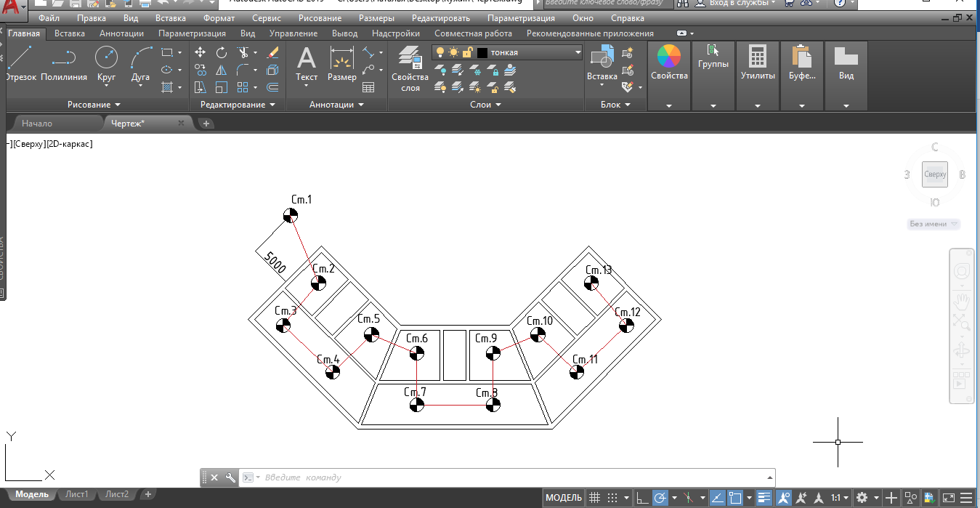Toggle polar tracking in status bar
Image resolution: width=980 pixels, height=508 pixels.
[x=660, y=498]
